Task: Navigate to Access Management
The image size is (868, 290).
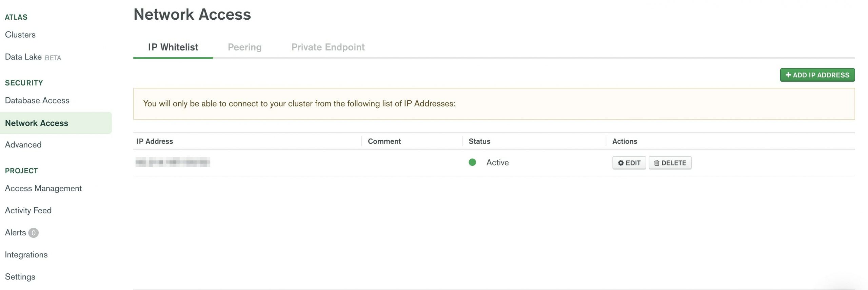Action: click(43, 189)
